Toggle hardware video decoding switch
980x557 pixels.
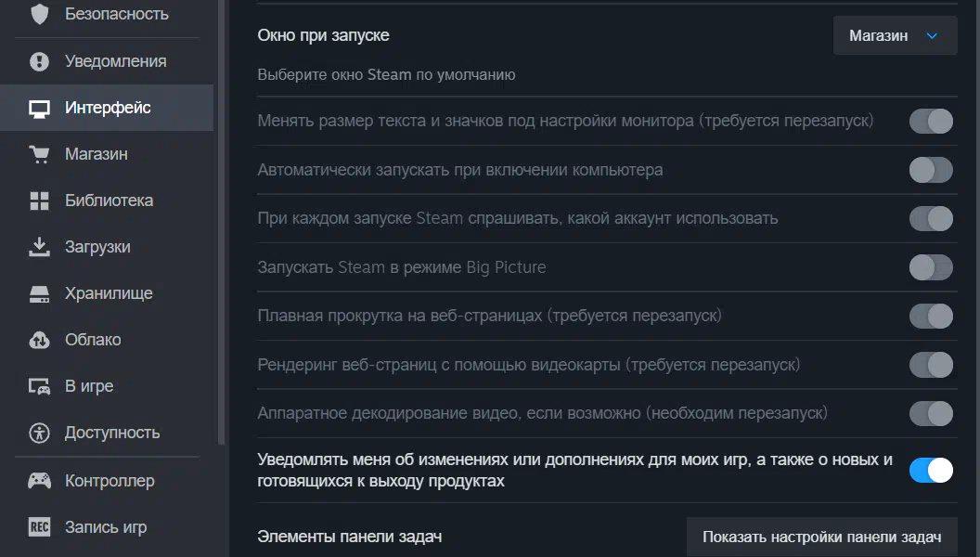[x=931, y=412]
